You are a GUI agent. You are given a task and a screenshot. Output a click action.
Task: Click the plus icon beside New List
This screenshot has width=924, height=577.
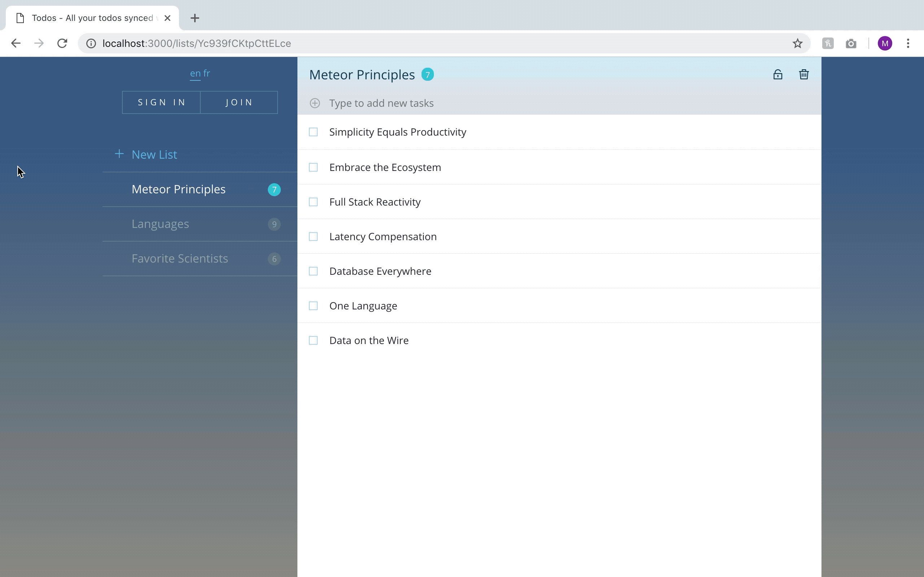click(119, 154)
